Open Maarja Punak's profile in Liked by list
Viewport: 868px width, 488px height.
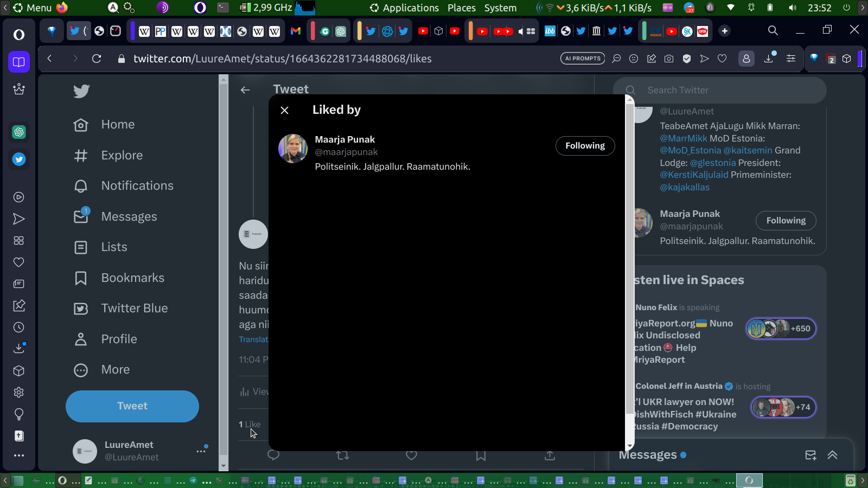click(x=344, y=139)
